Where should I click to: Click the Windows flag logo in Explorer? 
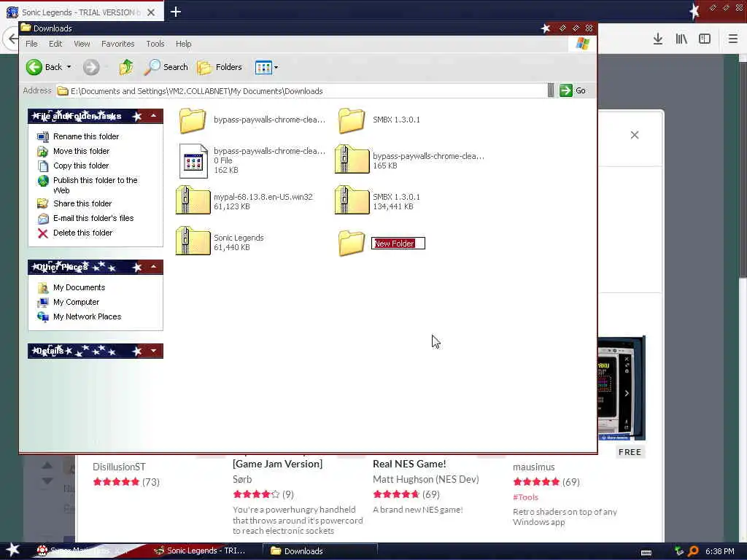[582, 44]
